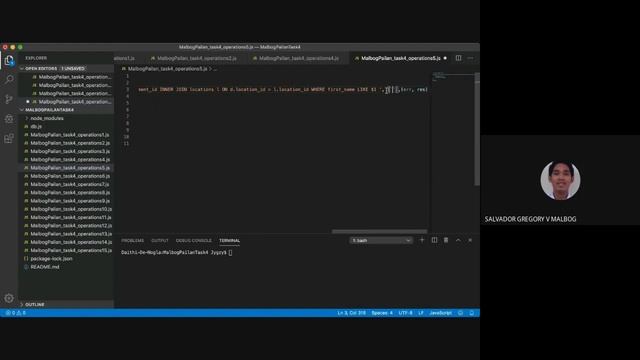Open the Manage gear menu
Viewport: 640px width, 360px height.
point(9,298)
